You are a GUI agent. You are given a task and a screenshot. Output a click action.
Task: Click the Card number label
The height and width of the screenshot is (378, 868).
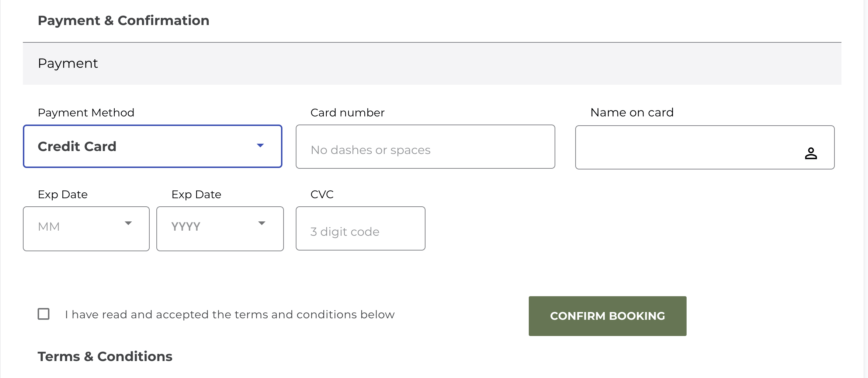[x=347, y=112]
